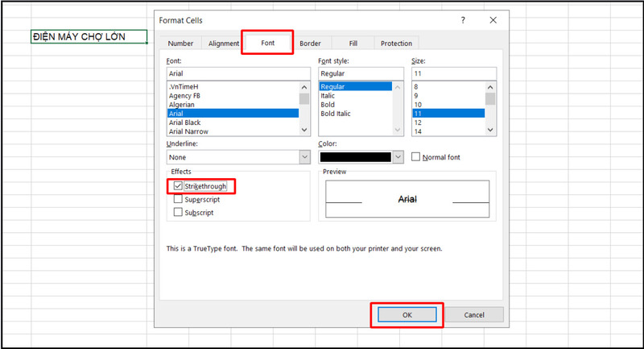
Task: Enable the Subscript checkbox
Action: (x=179, y=213)
